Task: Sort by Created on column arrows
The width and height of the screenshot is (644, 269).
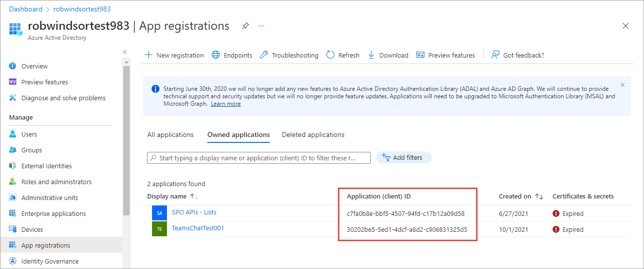Action: (x=539, y=197)
